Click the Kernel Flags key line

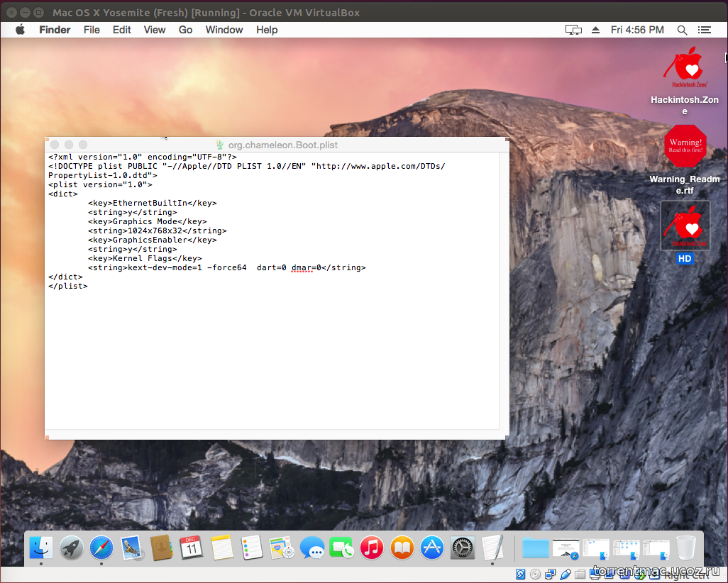[145, 259]
